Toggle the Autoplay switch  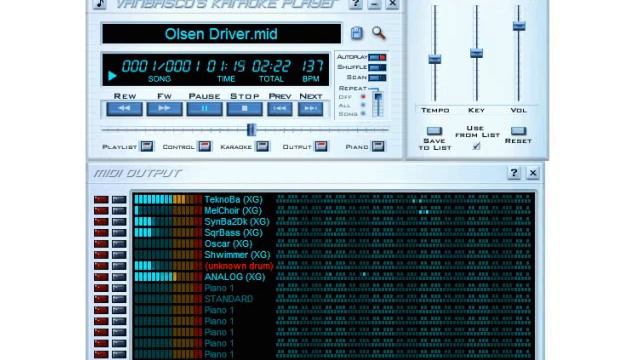point(377,57)
